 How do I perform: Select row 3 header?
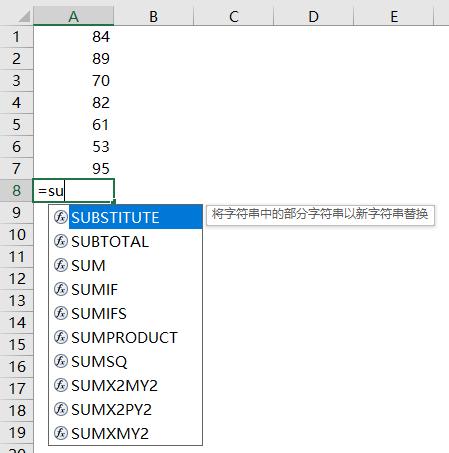(x=16, y=81)
